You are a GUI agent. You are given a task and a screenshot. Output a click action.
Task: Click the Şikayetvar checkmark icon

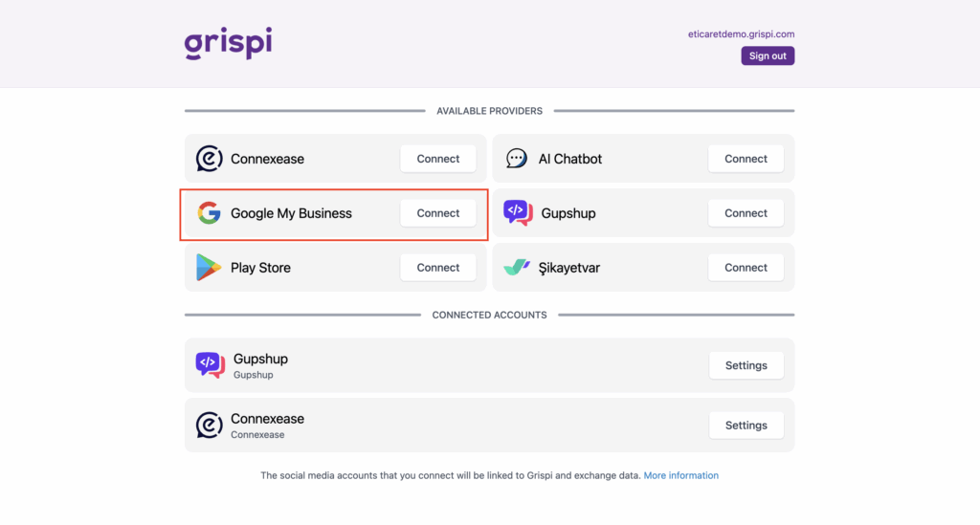(x=516, y=267)
